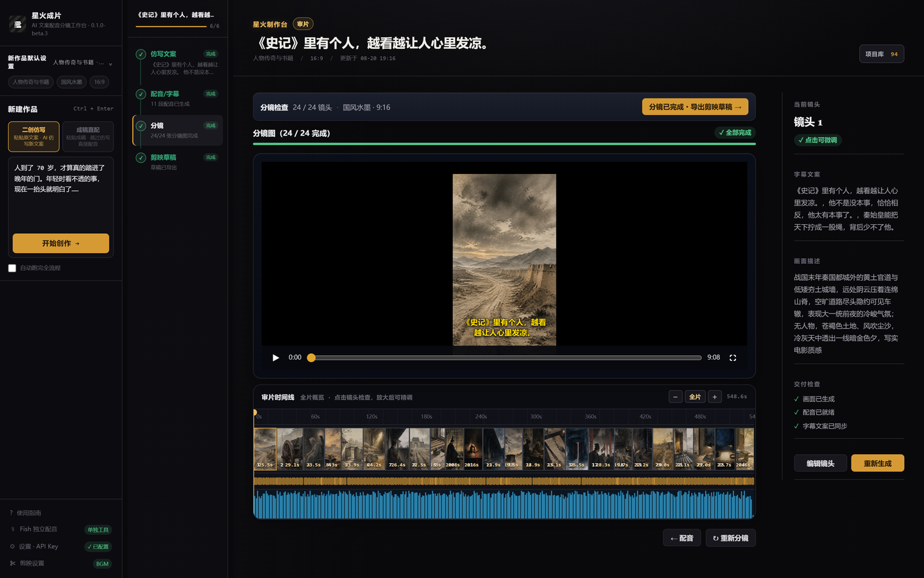Select the 成稿直配 mode card
924x578 pixels.
point(88,137)
